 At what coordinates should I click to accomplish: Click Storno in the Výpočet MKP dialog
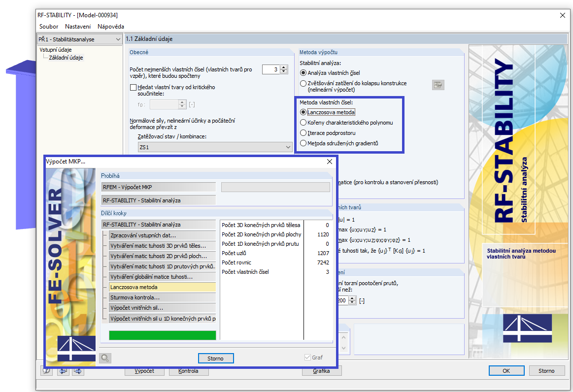coord(216,359)
